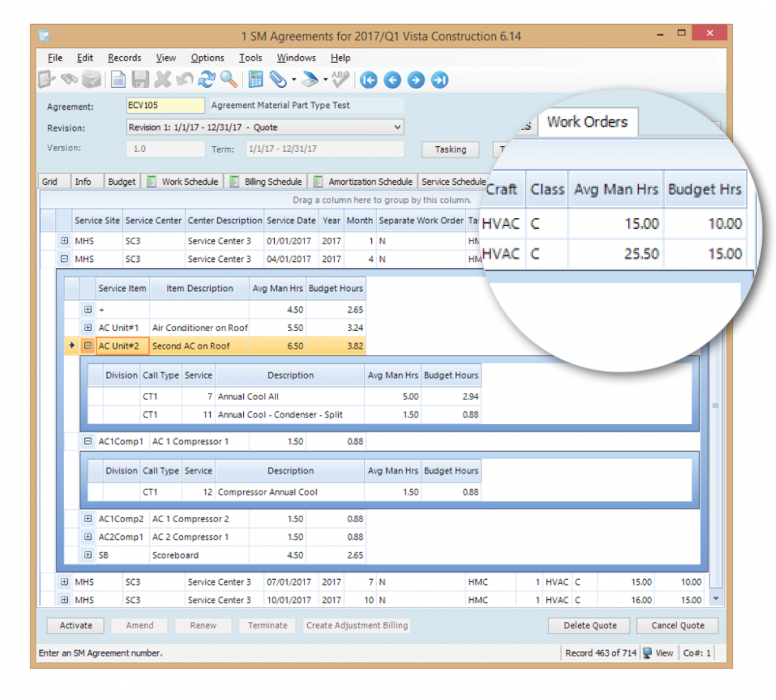The width and height of the screenshot is (776, 700).
Task: Click the paperclip attachments icon
Action: (278, 80)
